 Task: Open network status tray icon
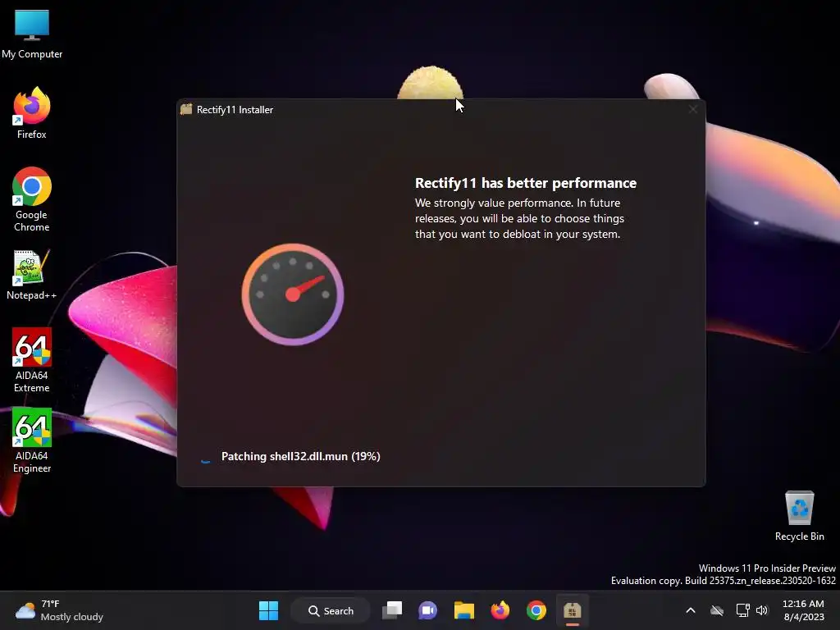(x=742, y=610)
